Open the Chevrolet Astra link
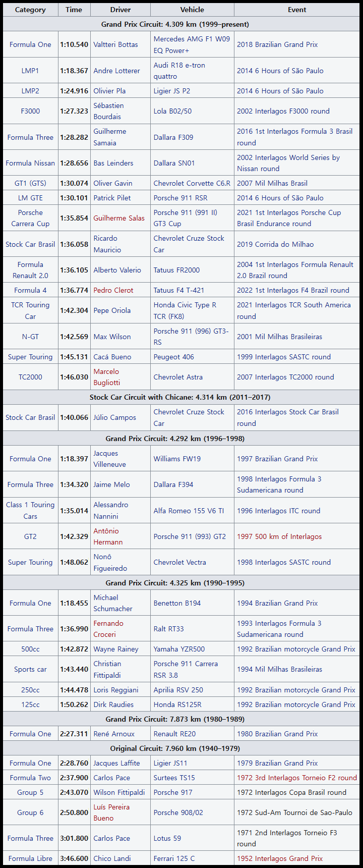The image size is (363, 868). point(178,377)
